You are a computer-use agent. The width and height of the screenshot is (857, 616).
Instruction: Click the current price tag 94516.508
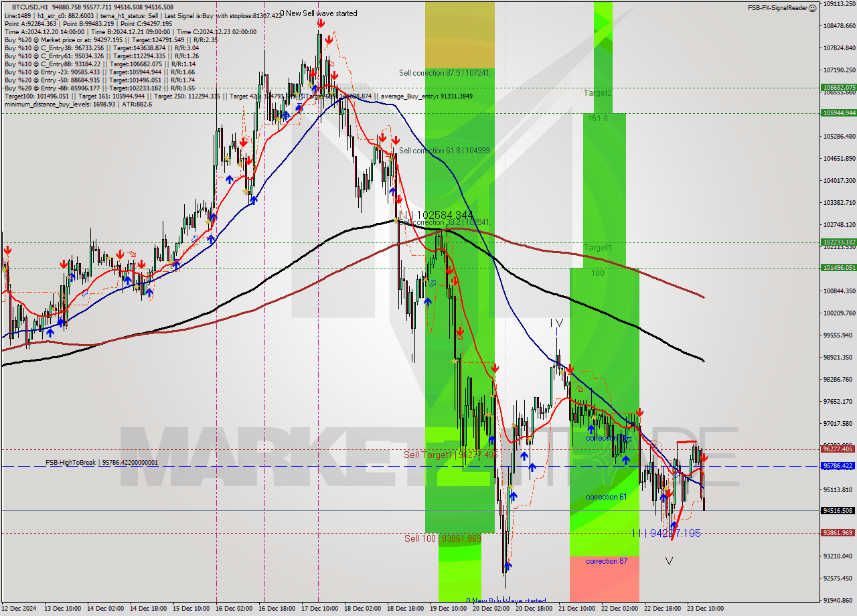point(838,510)
